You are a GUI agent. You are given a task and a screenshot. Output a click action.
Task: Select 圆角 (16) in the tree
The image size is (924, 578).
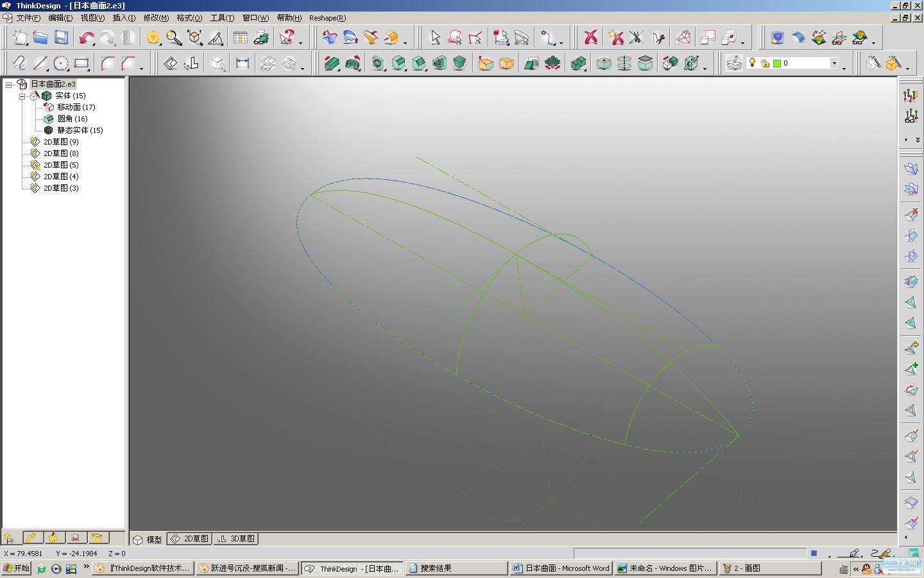[x=72, y=119]
